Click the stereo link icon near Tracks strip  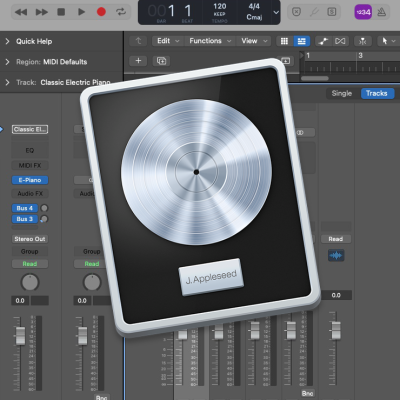(300, 133)
